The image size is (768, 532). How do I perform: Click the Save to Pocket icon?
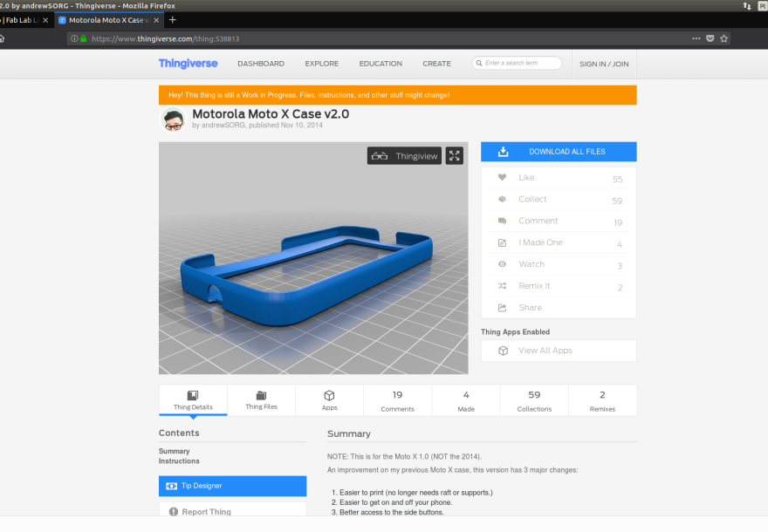(710, 38)
